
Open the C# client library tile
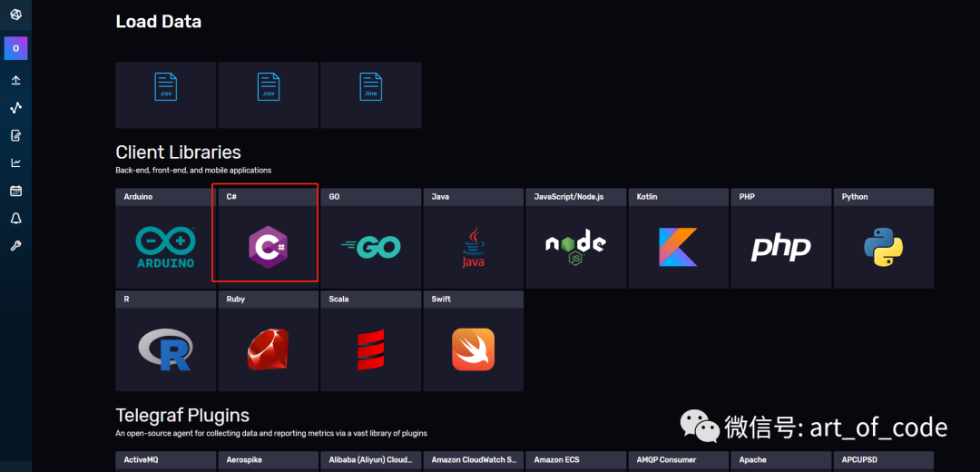268,243
